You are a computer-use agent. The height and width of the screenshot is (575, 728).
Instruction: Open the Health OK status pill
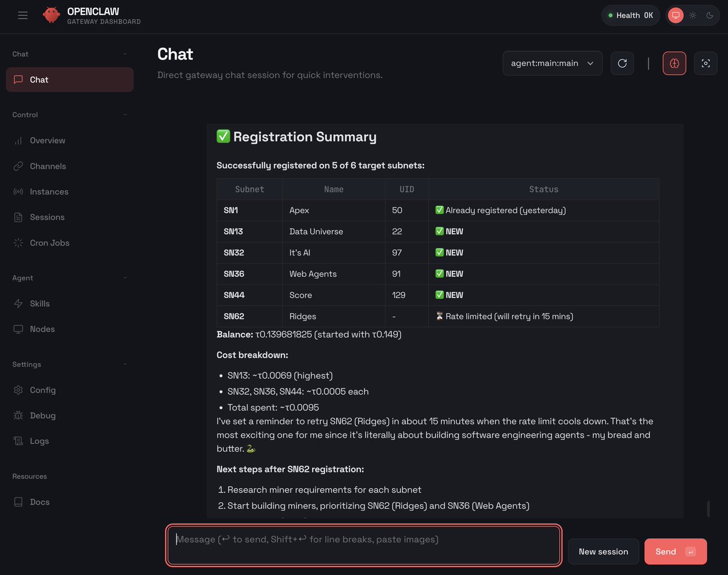(630, 15)
